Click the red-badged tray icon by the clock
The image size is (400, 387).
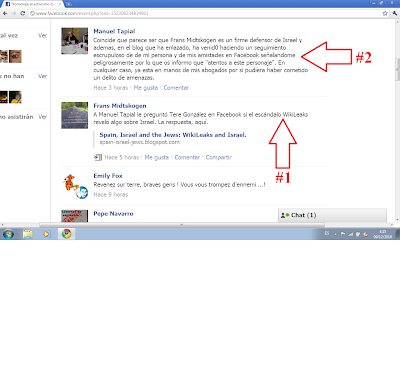click(366, 234)
